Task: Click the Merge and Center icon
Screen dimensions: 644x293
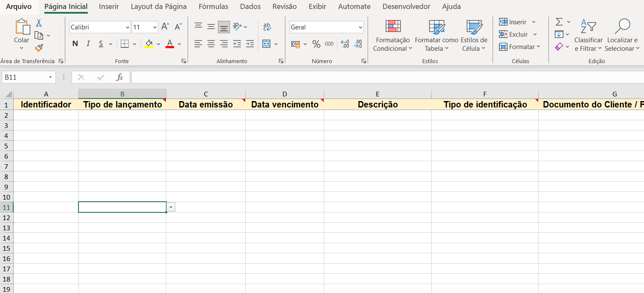Action: pos(266,44)
